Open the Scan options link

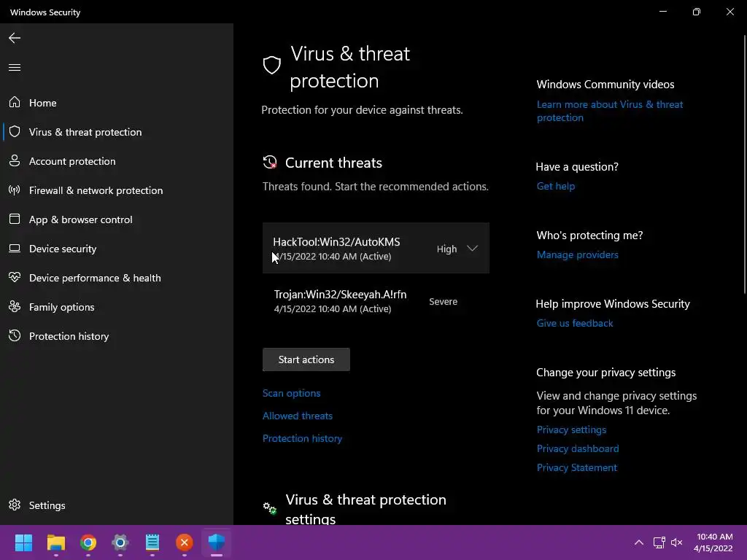291,393
